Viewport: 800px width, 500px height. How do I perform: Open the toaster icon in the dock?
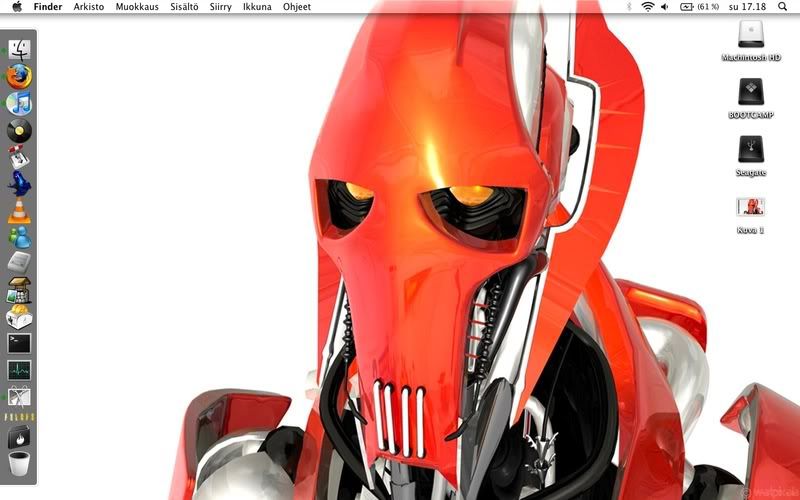point(19,316)
